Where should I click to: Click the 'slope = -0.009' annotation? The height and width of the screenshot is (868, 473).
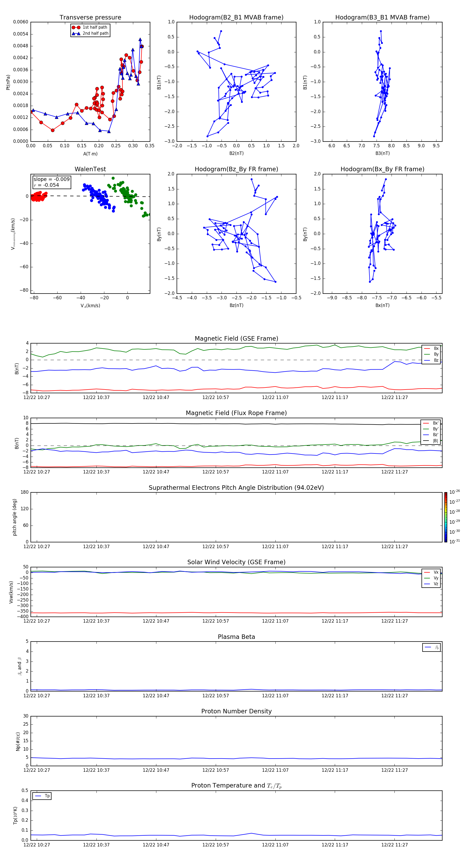(52, 179)
